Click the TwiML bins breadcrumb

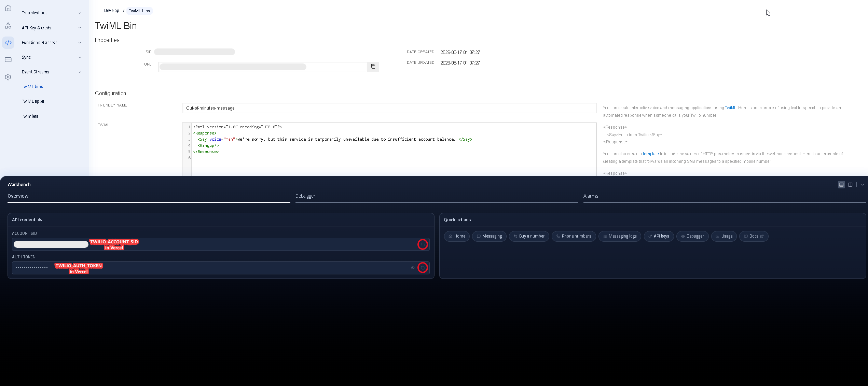pos(139,11)
